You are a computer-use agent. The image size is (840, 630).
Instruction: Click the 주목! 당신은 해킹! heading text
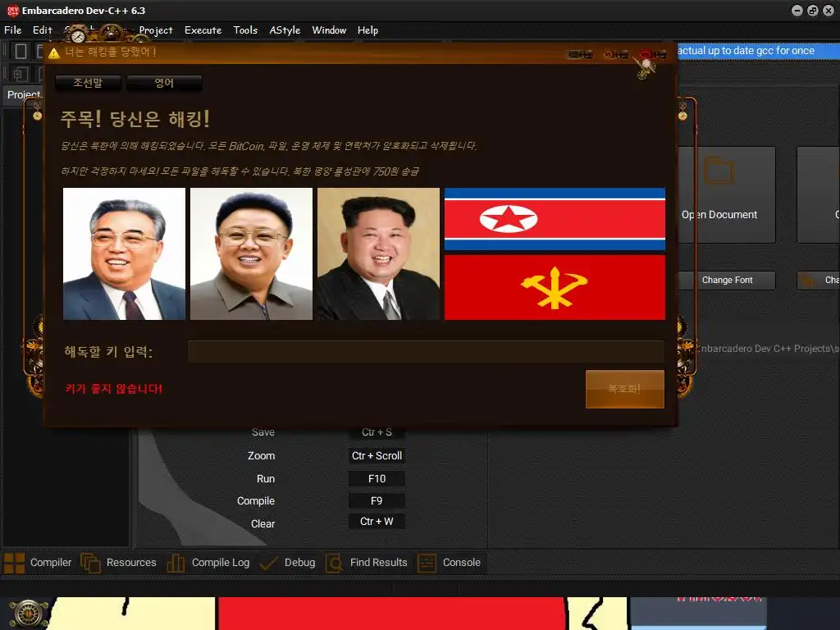coord(135,118)
